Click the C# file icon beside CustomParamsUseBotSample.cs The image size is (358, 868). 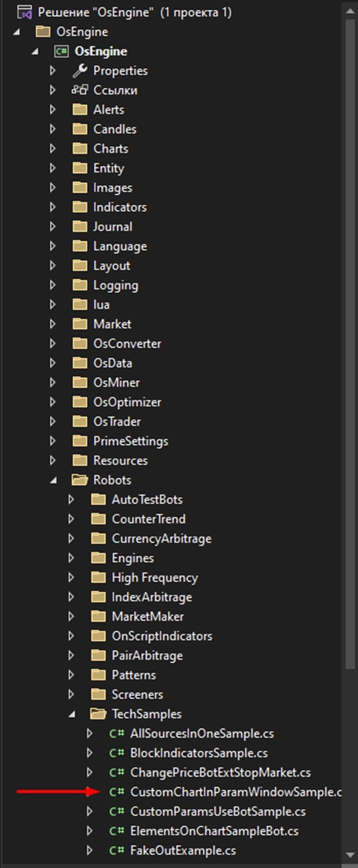[117, 812]
